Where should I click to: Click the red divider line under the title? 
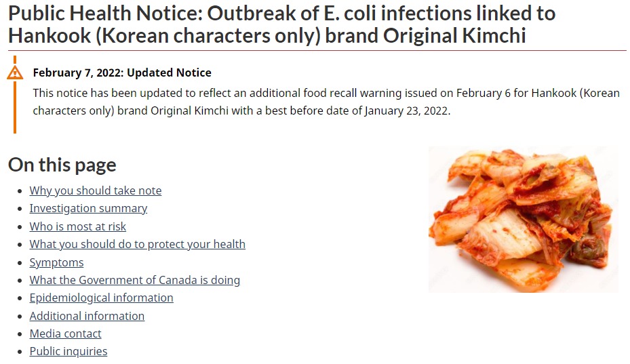[x=317, y=50]
